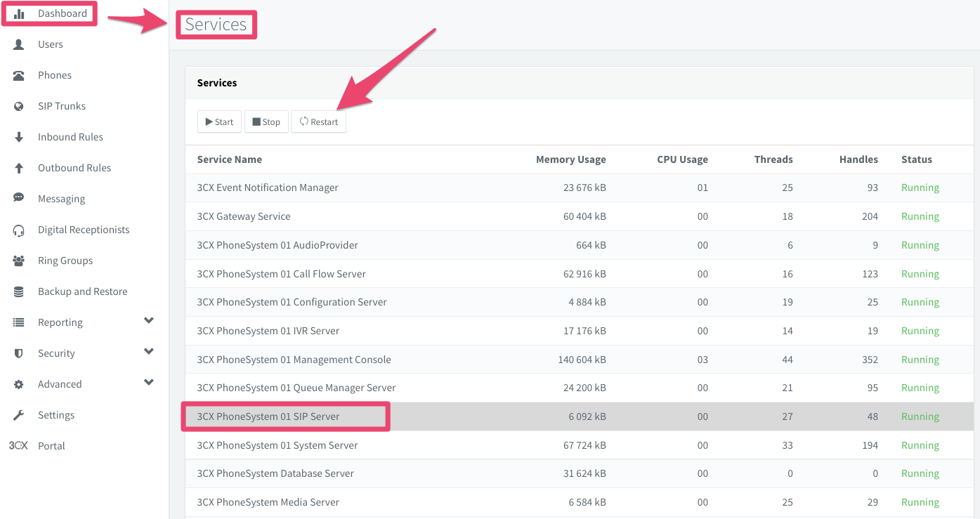Viewport: 980px width, 519px height.
Task: Click the 204 handles value
Action: pyautogui.click(x=870, y=216)
